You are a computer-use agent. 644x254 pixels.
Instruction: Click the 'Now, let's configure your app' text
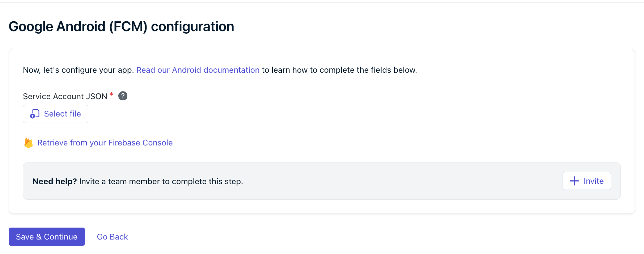click(x=78, y=70)
